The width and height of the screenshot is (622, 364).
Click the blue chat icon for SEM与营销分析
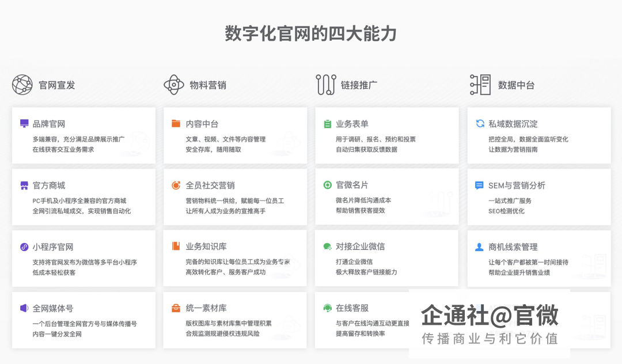coord(479,185)
